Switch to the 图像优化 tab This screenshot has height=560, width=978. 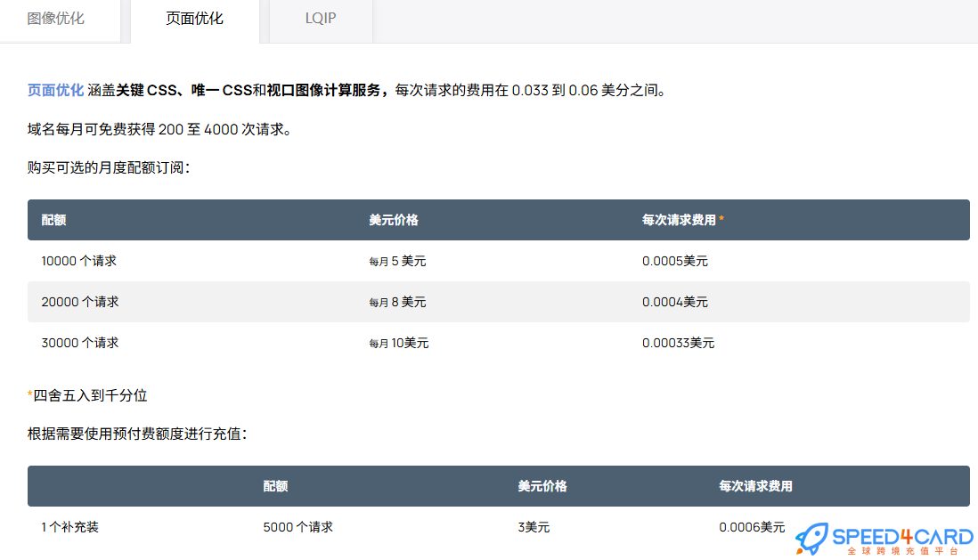pos(55,19)
